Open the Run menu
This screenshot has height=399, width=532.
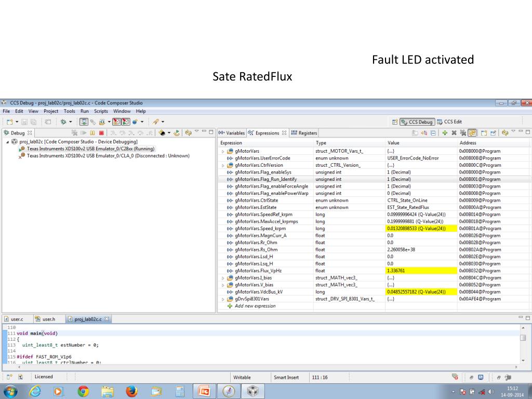click(85, 111)
